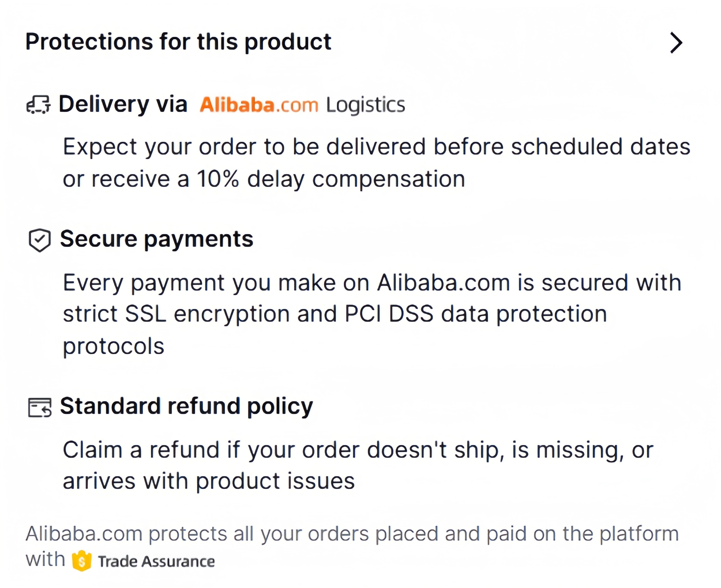721x588 pixels.
Task: Click the delivery truck icon
Action: [38, 104]
